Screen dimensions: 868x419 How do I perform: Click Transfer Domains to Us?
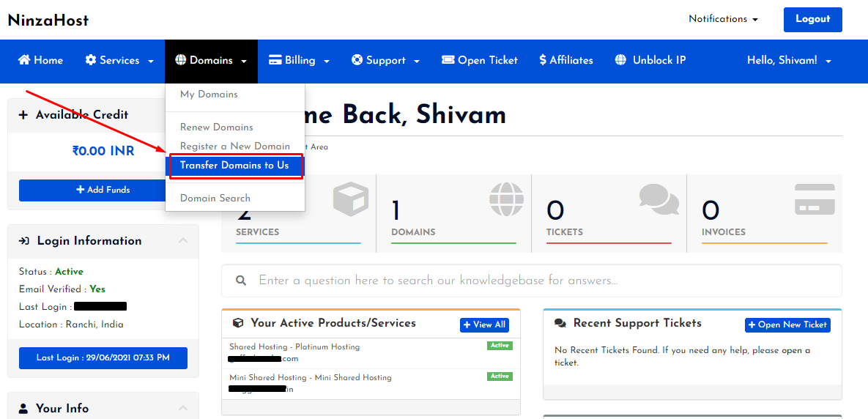(x=234, y=165)
